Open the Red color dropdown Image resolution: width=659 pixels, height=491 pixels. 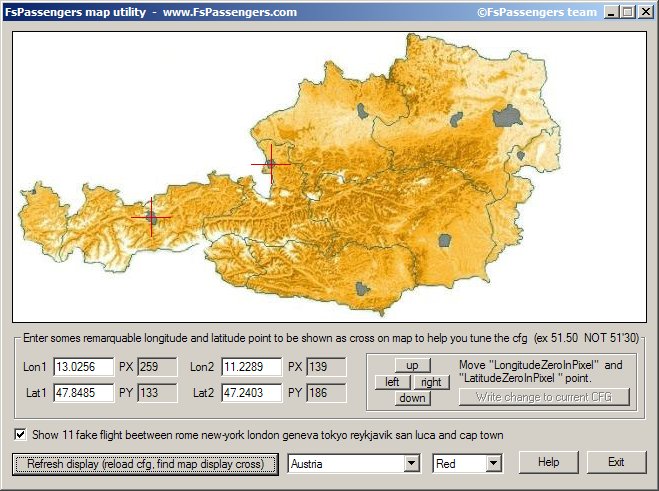[493, 464]
